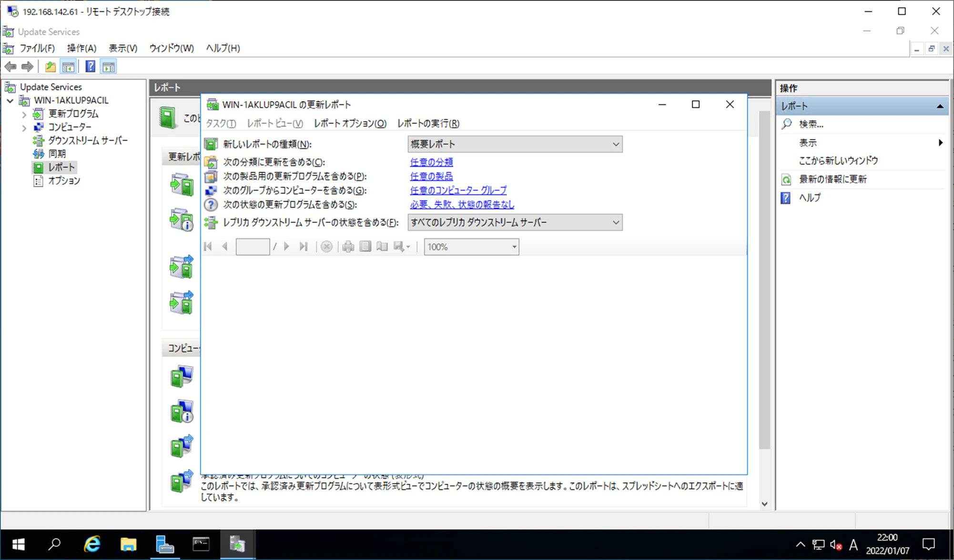Click レポートの実行(R) in report window
Screen dimensions: 954x560
click(428, 123)
